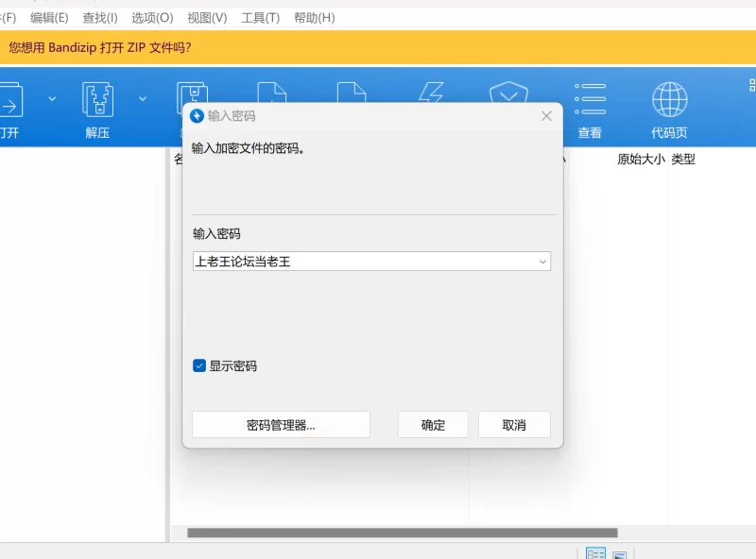Cancel the dialog with 取消 button

[x=514, y=425]
